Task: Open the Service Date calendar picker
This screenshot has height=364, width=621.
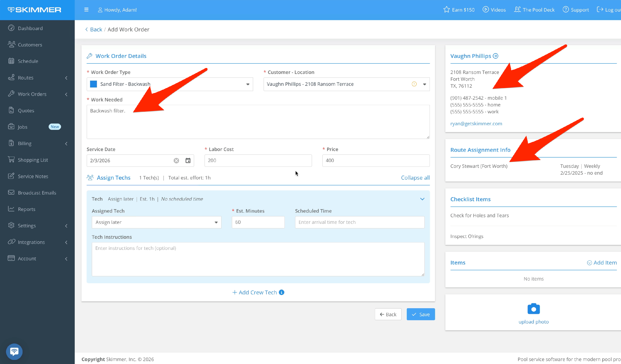Action: coord(188,161)
